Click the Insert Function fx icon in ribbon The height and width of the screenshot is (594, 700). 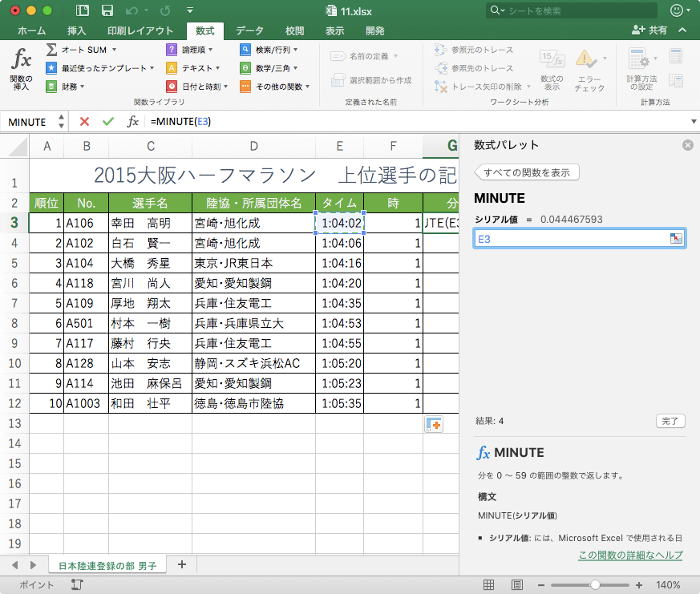[x=22, y=60]
